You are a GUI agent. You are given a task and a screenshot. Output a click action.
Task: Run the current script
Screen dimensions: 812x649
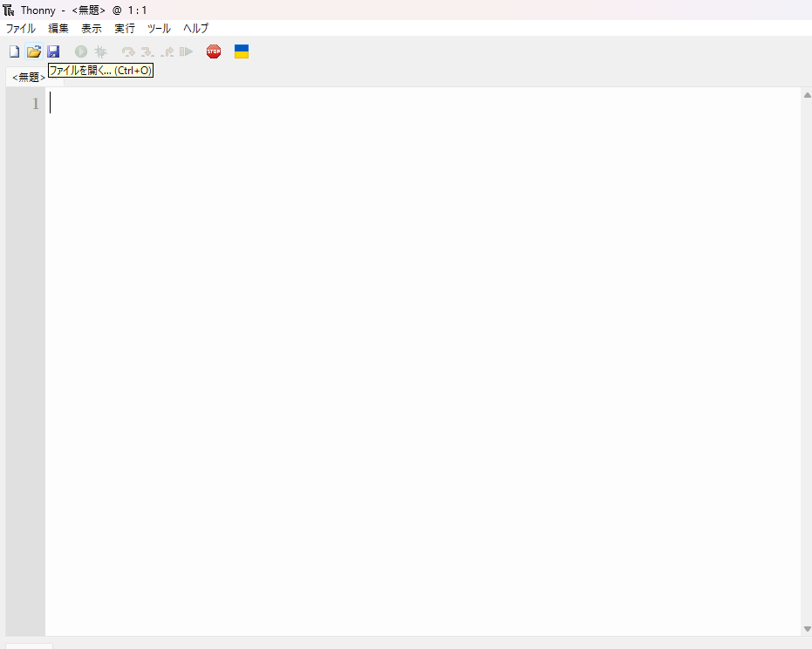point(80,51)
